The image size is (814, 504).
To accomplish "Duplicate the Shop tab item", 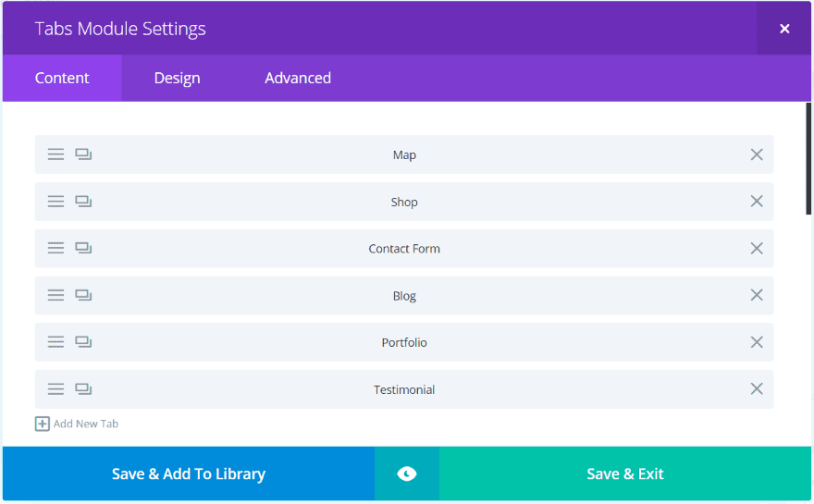I will [83, 202].
